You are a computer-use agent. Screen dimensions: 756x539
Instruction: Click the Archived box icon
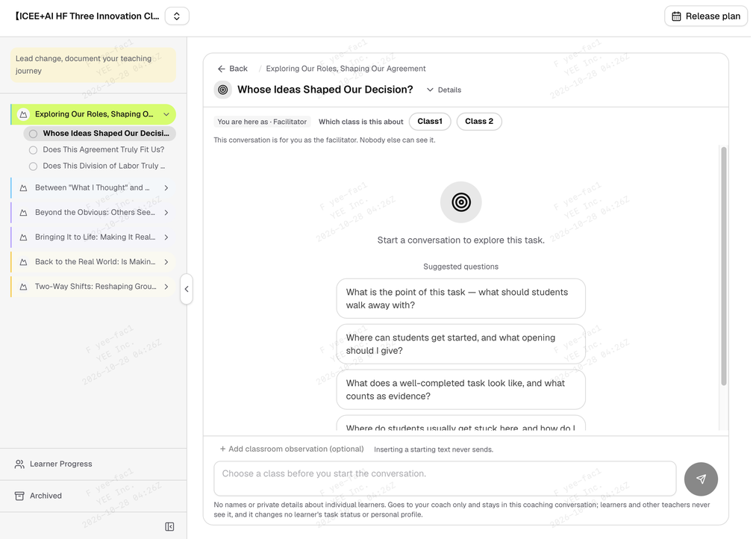19,496
